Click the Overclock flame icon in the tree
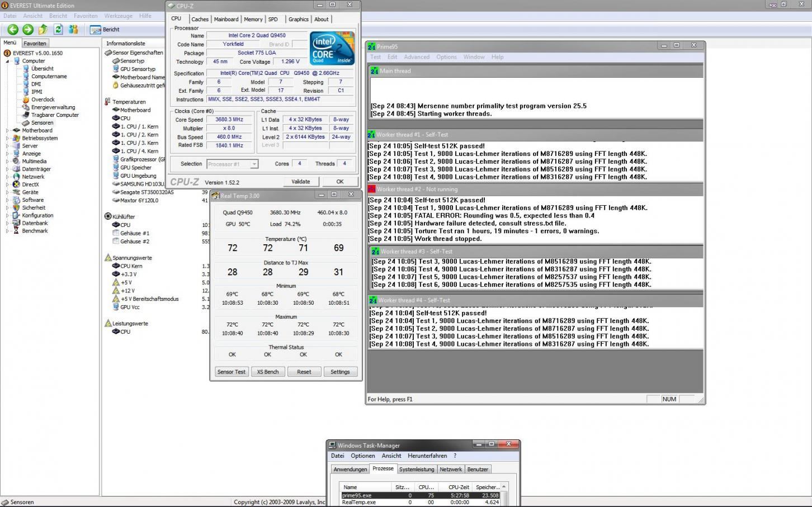Screen dimensions: 812x507 [26, 99]
